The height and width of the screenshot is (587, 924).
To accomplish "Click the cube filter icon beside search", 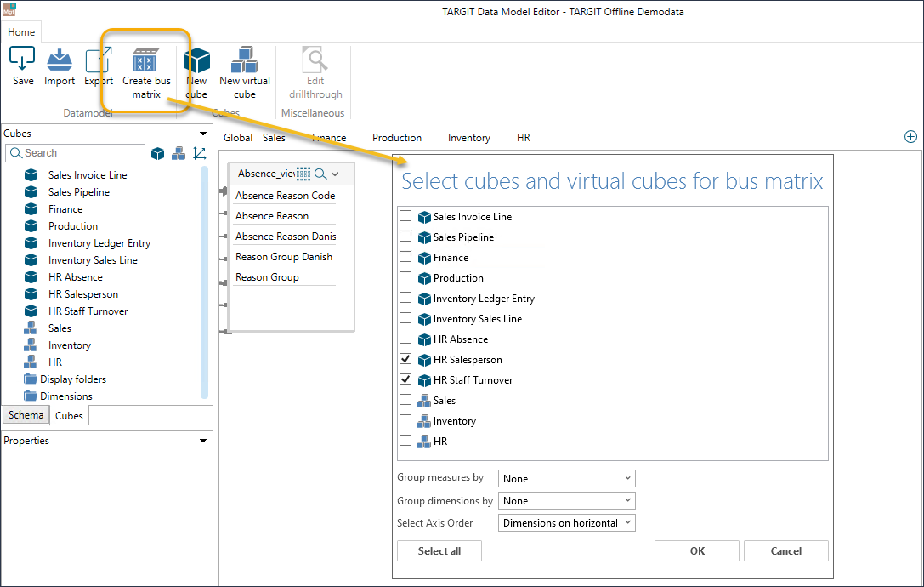I will coord(157,153).
